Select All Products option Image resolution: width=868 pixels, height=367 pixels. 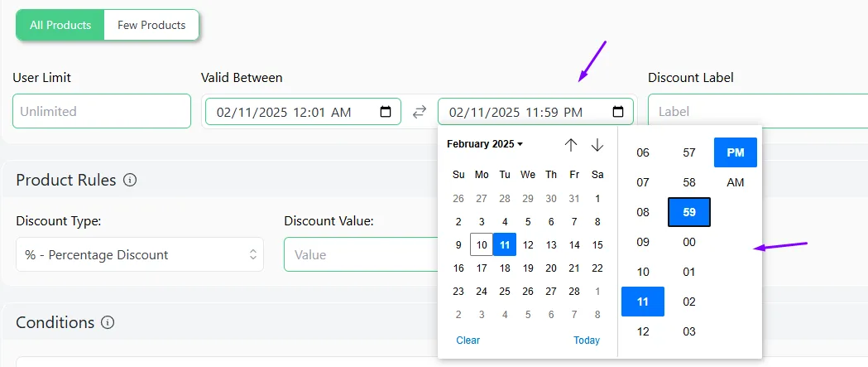click(60, 25)
